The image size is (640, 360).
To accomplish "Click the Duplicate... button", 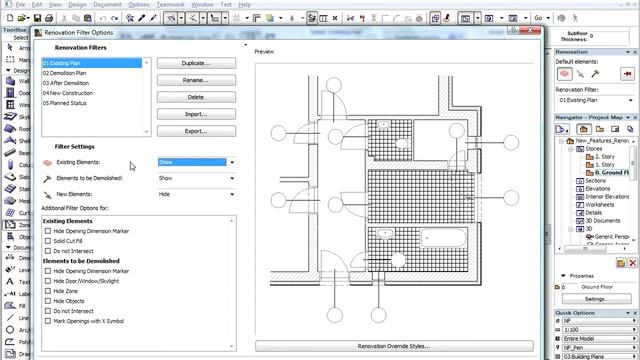I will pyautogui.click(x=196, y=63).
